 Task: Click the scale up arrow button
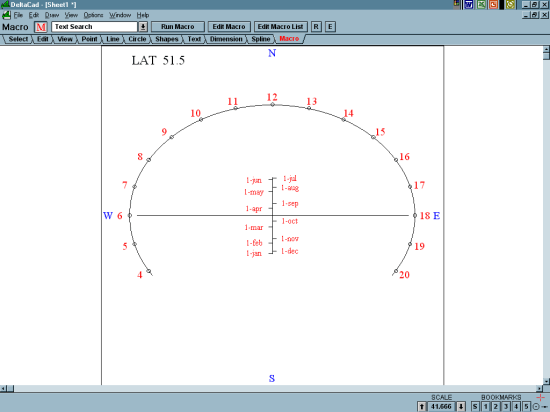pos(422,406)
